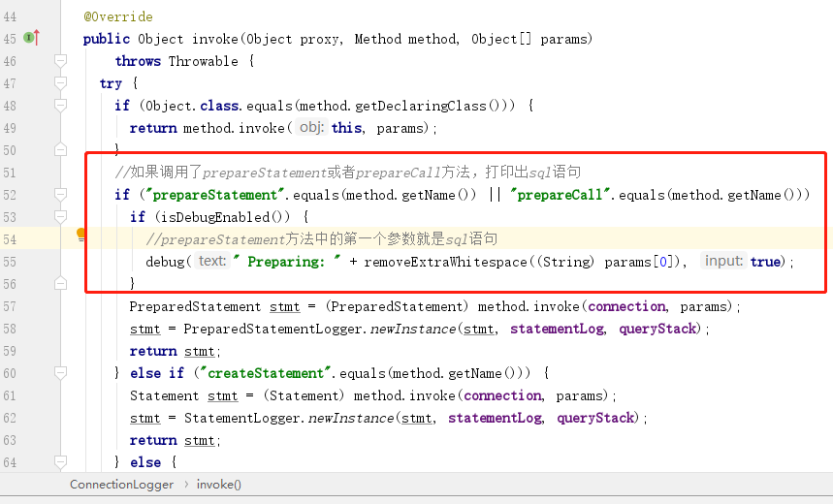The image size is (833, 504).
Task: Click StatementLogger on line 62
Action: coord(242,418)
